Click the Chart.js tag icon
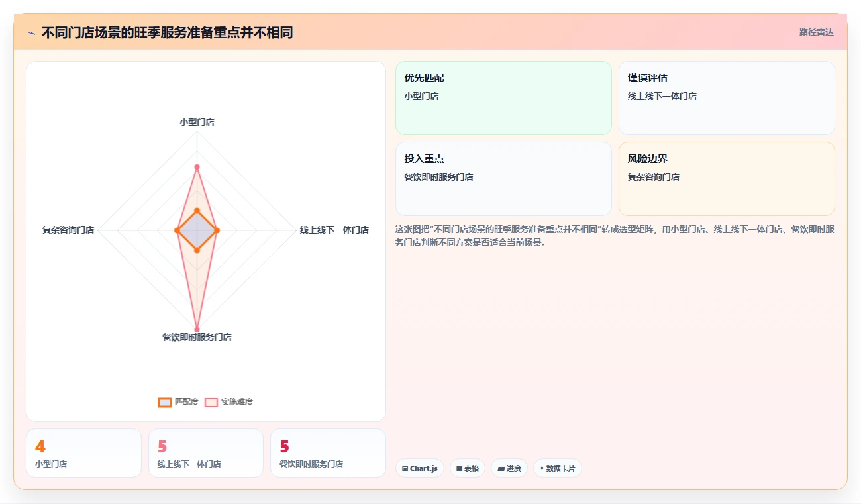The image size is (861, 504). point(405,468)
